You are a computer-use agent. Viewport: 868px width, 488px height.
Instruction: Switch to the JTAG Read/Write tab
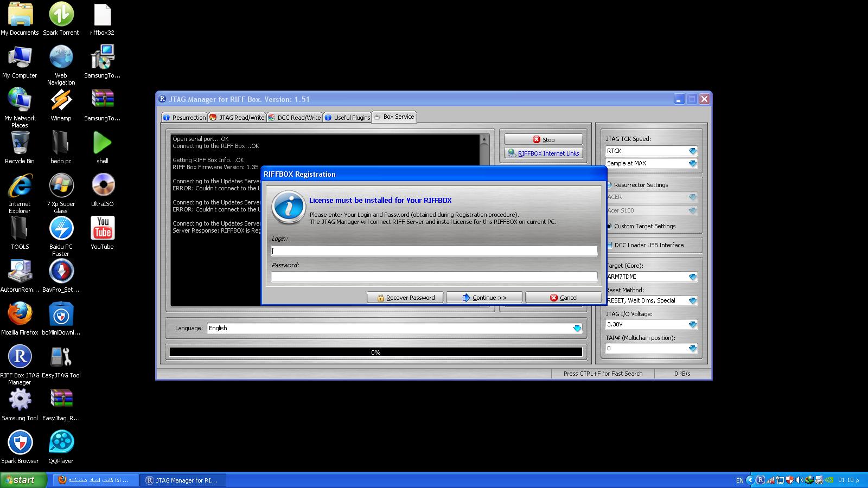[237, 117]
